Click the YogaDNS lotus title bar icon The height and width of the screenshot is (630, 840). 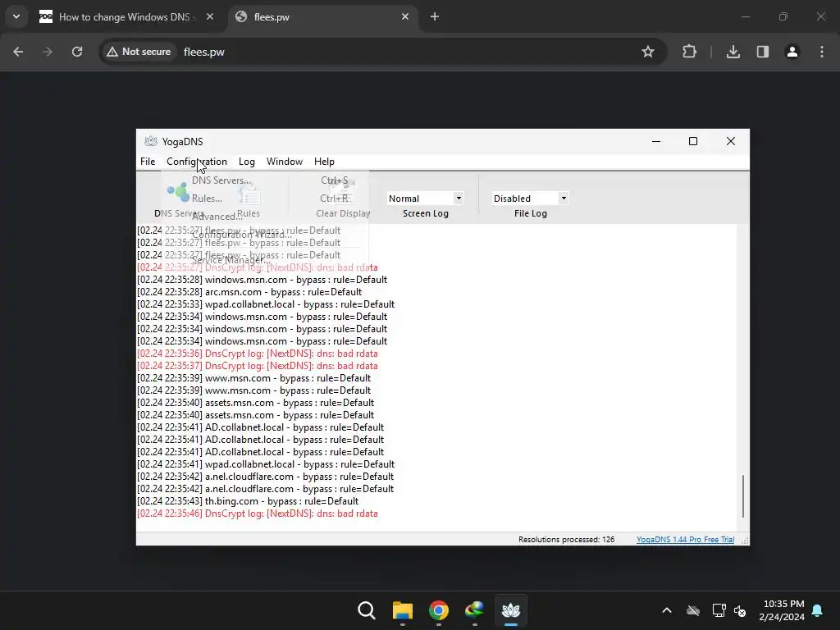pyautogui.click(x=151, y=141)
